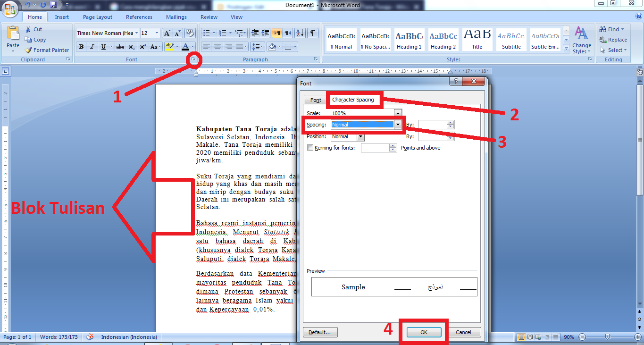
Task: Select the Show/Hide paragraph marks icon
Action: point(312,34)
